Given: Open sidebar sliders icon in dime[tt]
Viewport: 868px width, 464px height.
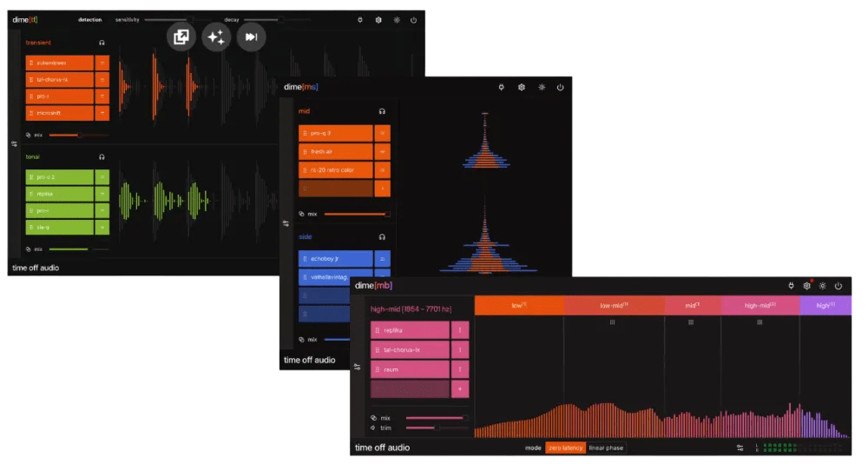Looking at the screenshot, I should click(x=15, y=143).
